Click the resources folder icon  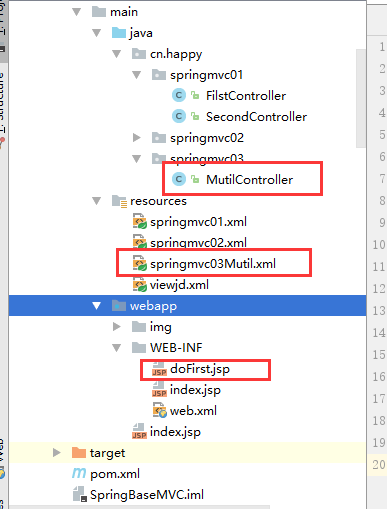click(119, 201)
